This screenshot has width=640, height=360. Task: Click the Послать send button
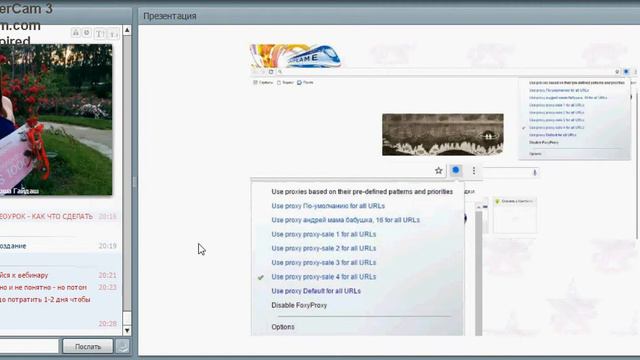pyautogui.click(x=88, y=347)
